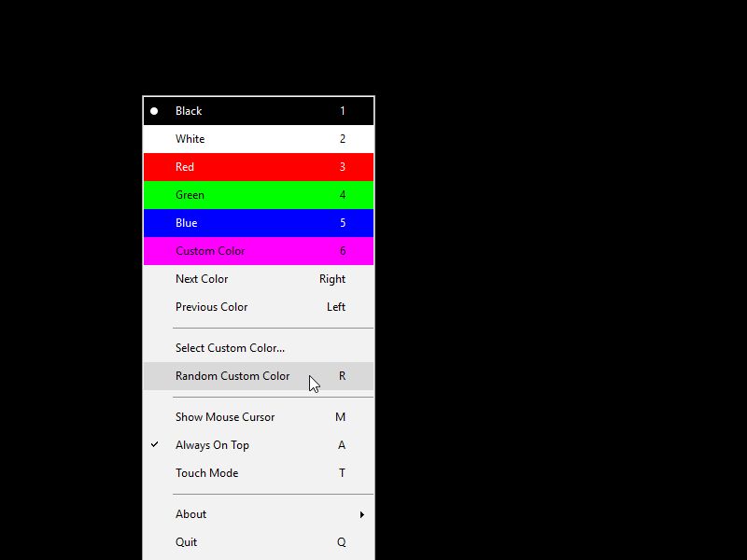
Task: Uncheck Always On Top option
Action: click(x=259, y=445)
